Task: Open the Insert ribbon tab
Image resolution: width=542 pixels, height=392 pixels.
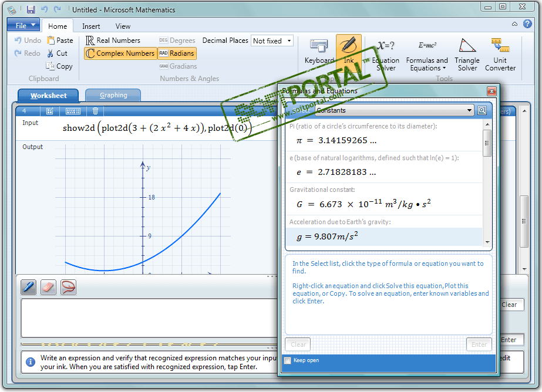Action: pyautogui.click(x=91, y=26)
